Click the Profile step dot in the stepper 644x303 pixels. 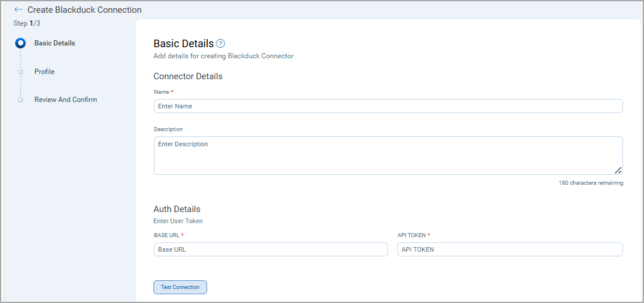20,72
